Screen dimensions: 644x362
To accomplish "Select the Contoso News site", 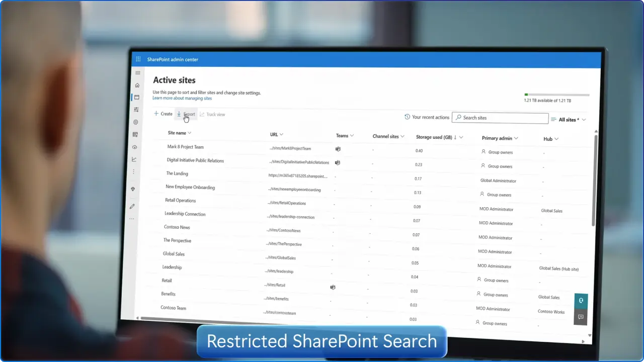I will [177, 227].
